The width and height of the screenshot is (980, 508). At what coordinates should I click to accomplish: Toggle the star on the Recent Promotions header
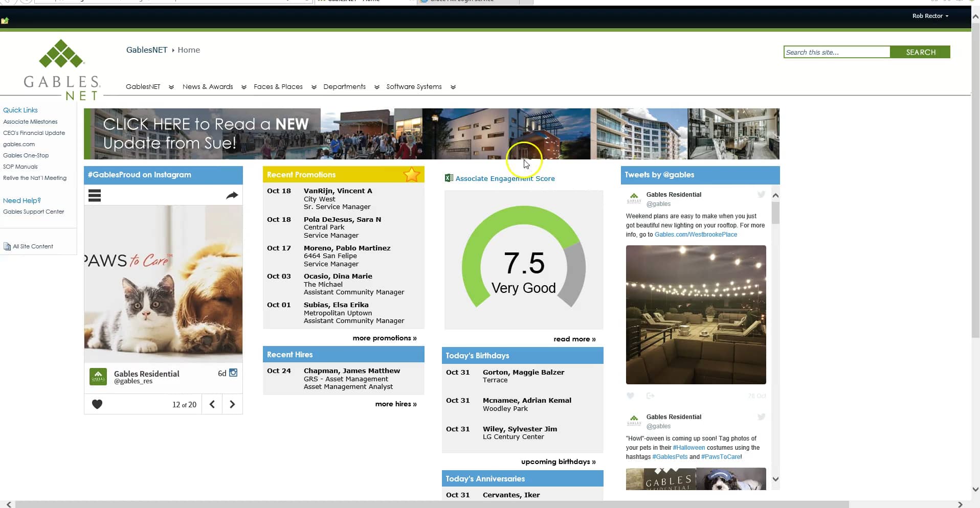coord(412,175)
